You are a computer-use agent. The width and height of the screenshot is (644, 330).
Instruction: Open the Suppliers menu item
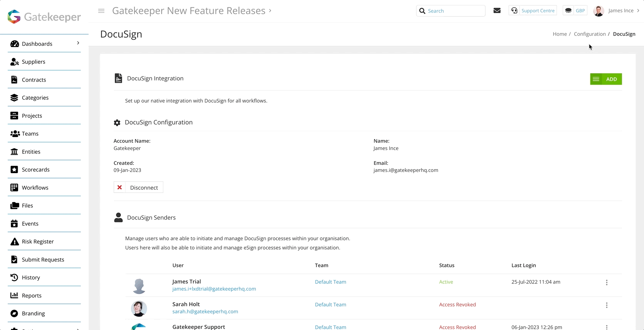click(44, 62)
